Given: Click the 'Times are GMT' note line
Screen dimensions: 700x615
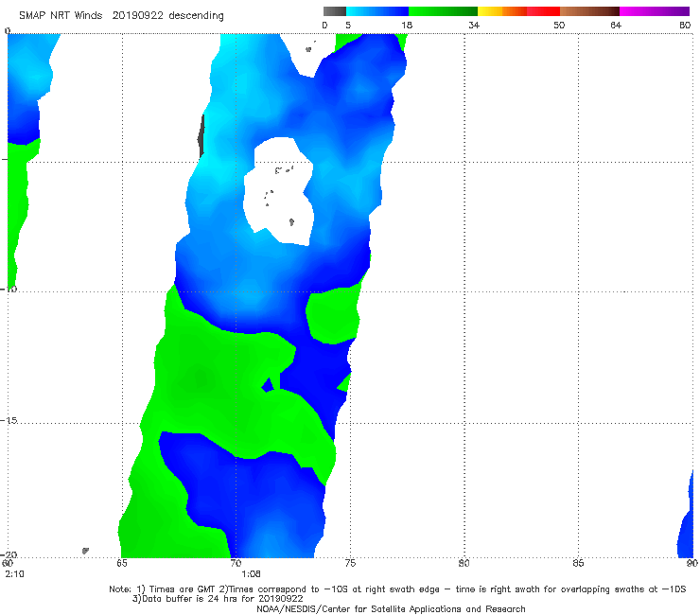Looking at the screenshot, I should 397,589.
